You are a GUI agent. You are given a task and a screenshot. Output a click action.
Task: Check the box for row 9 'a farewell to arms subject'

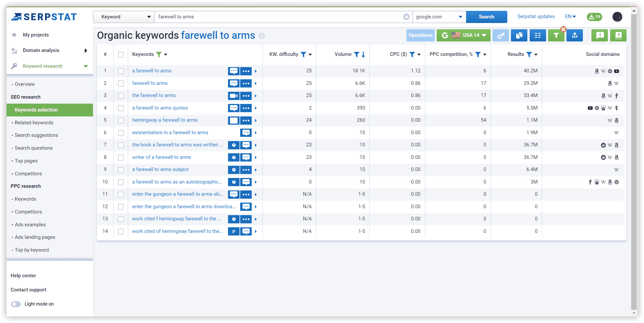pyautogui.click(x=121, y=170)
